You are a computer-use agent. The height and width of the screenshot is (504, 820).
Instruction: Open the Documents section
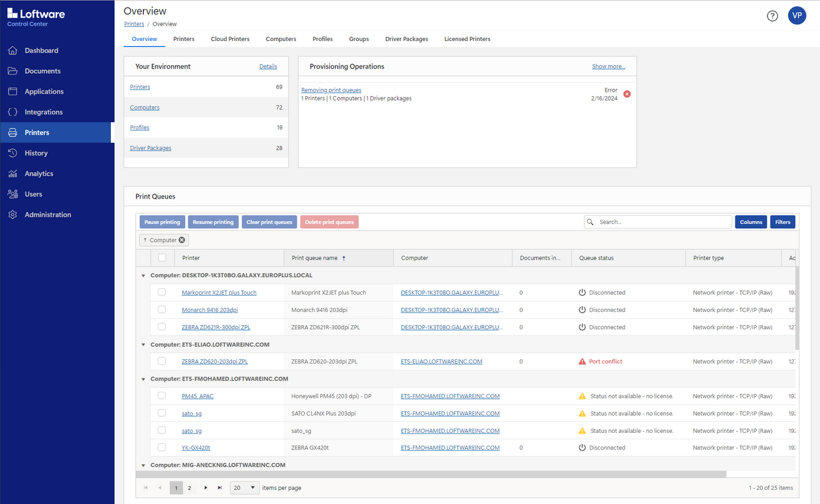(43, 70)
